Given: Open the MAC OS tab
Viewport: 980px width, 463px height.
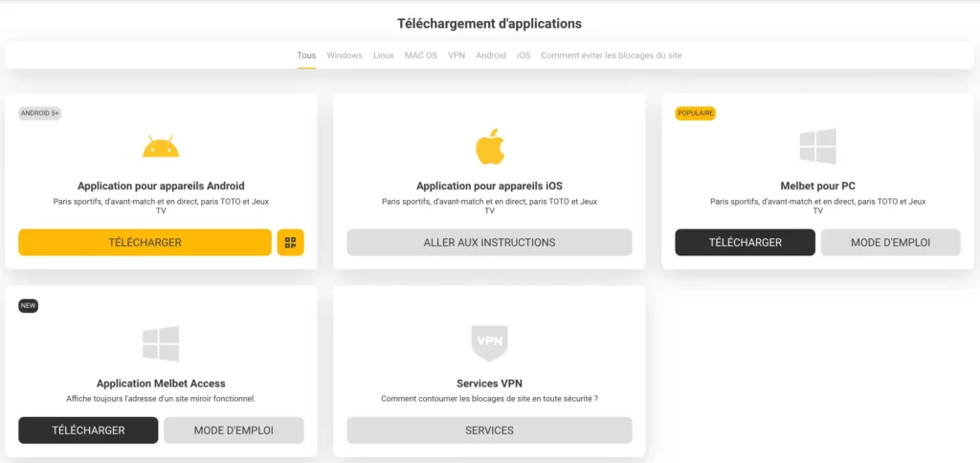Looking at the screenshot, I should coord(421,55).
